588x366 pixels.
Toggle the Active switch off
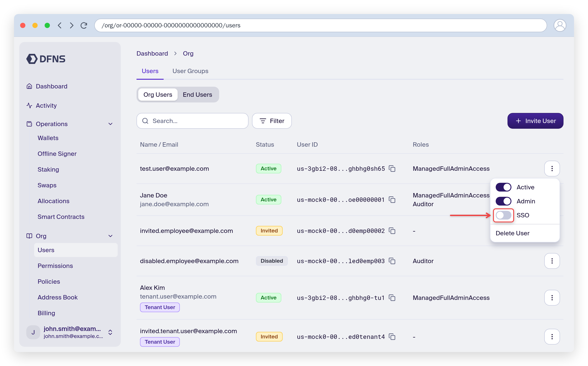click(503, 187)
